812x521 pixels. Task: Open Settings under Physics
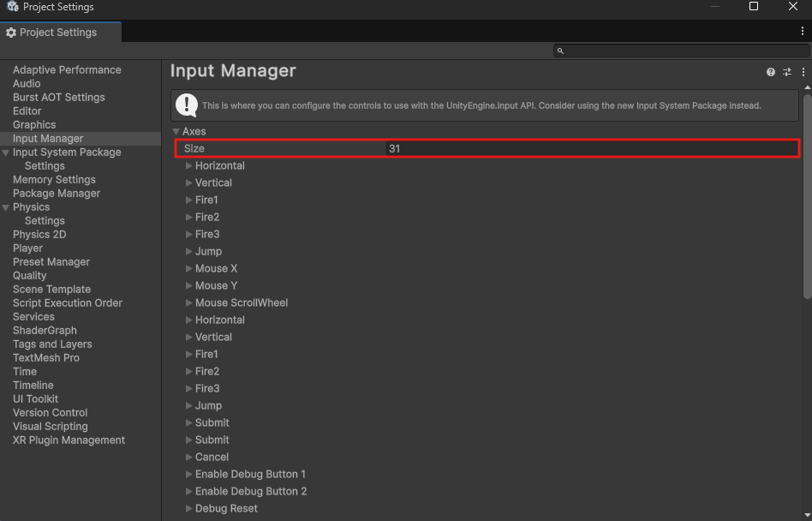click(x=45, y=220)
